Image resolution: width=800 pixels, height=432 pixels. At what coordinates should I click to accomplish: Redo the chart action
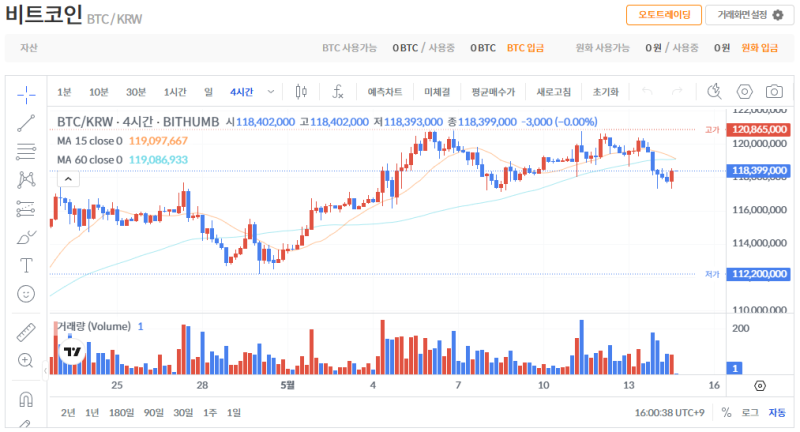click(677, 92)
